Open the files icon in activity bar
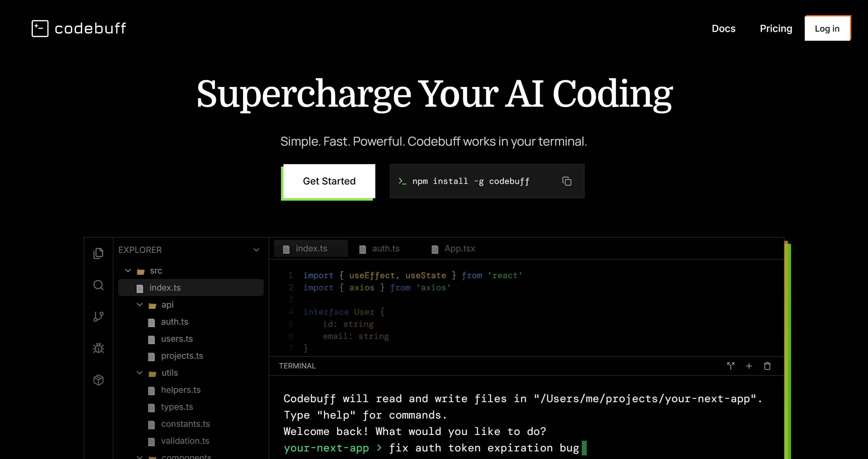The height and width of the screenshot is (459, 868). pyautogui.click(x=99, y=253)
